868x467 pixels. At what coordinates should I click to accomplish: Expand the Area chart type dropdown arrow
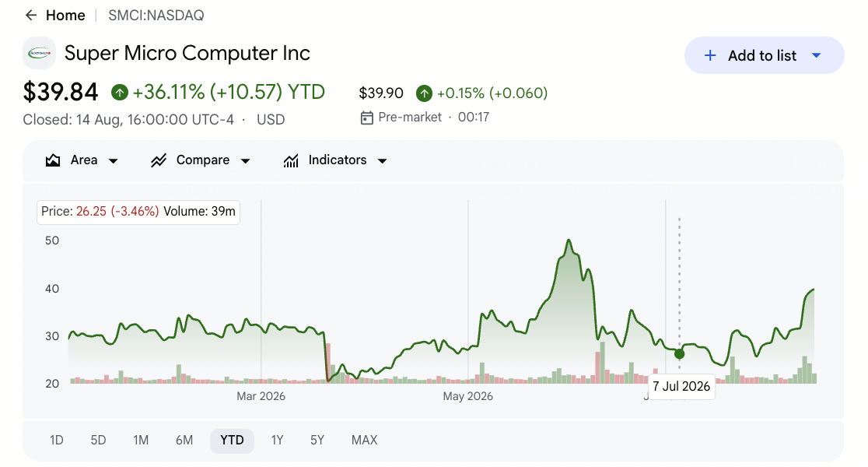coord(114,161)
